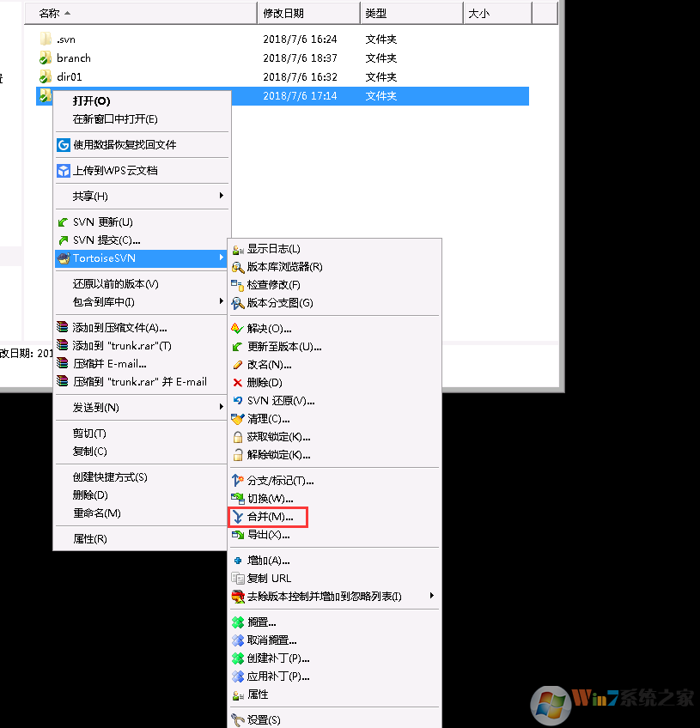Click the Resolve (解决) icon
This screenshot has height=728, width=700.
coord(238,329)
